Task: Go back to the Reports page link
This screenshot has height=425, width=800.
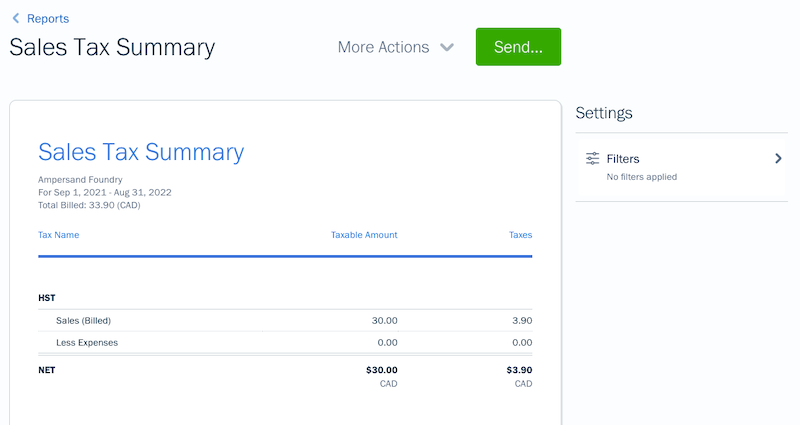Action: [48, 18]
